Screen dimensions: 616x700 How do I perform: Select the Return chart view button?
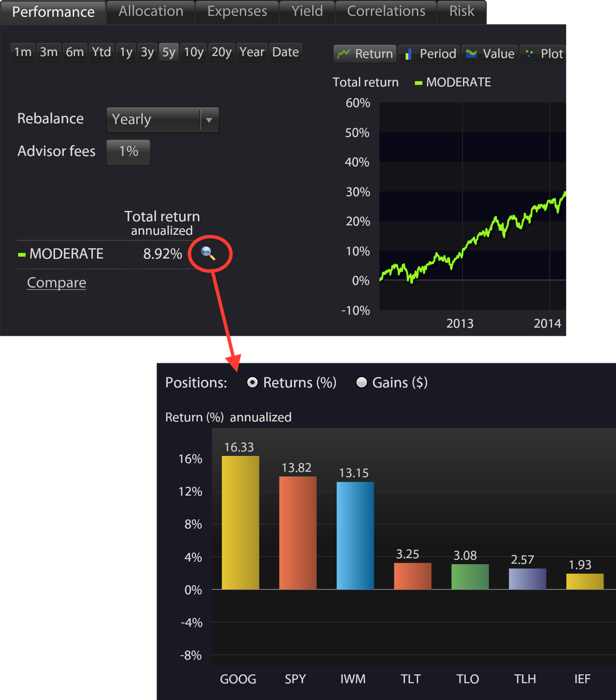(x=365, y=54)
